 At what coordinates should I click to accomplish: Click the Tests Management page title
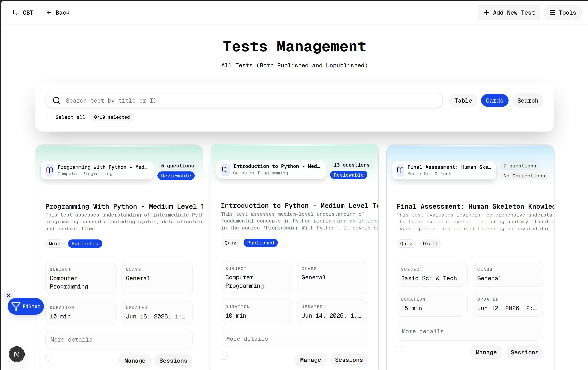(x=294, y=46)
